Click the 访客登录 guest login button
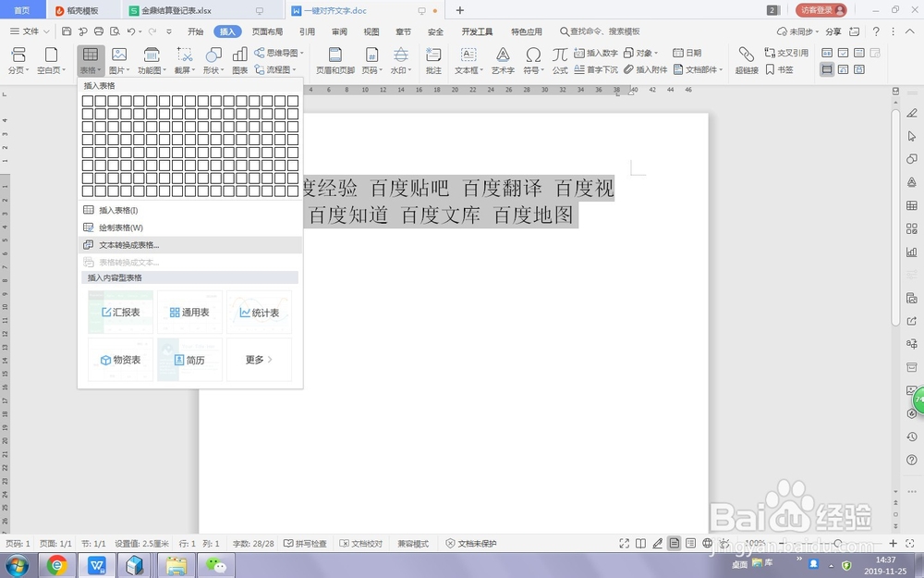924x578 pixels. pos(821,10)
